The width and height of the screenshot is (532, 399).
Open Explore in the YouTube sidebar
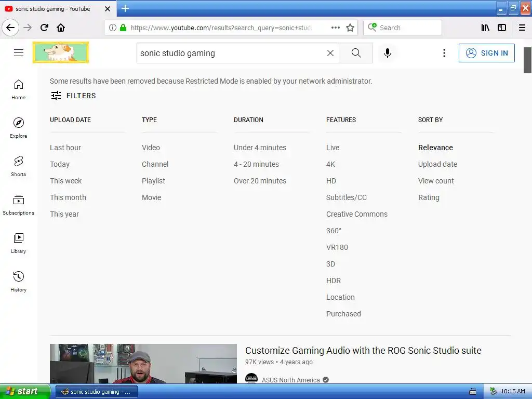(18, 128)
